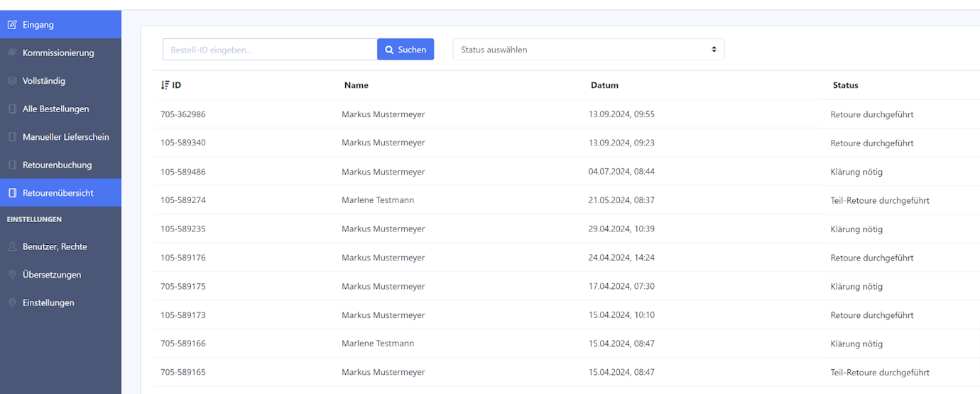Click the Vollständig layers icon
This screenshot has height=394, width=980.
pyautogui.click(x=12, y=81)
